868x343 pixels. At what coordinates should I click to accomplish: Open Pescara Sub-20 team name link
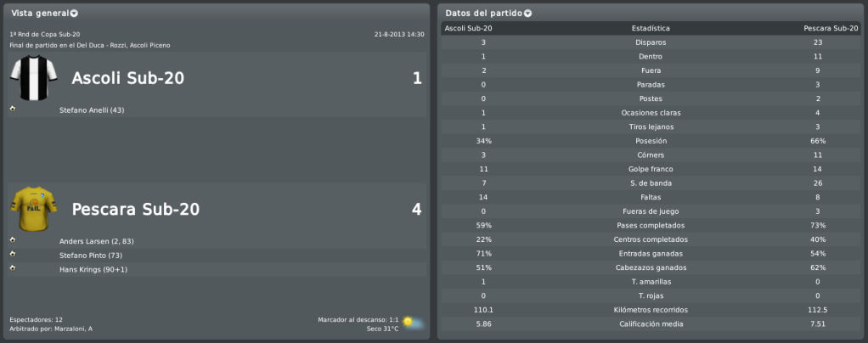point(136,209)
